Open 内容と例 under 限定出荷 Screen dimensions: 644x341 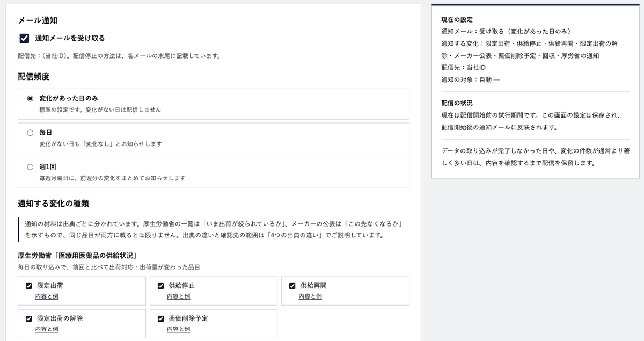pos(47,296)
